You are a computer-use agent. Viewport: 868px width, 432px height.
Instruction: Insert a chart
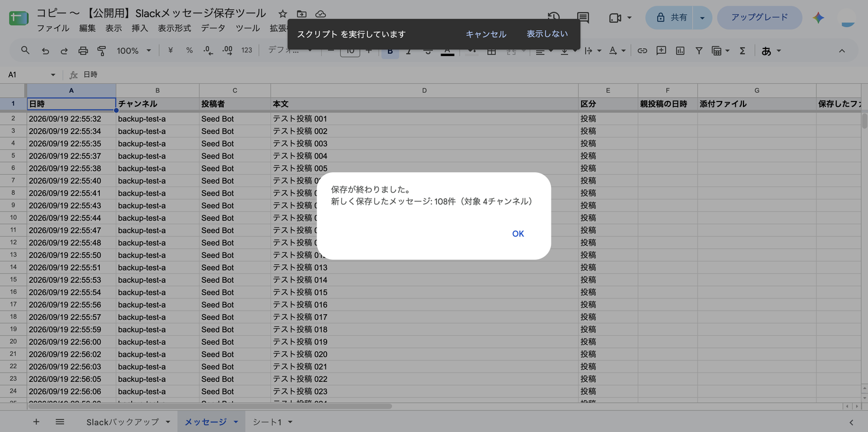680,51
